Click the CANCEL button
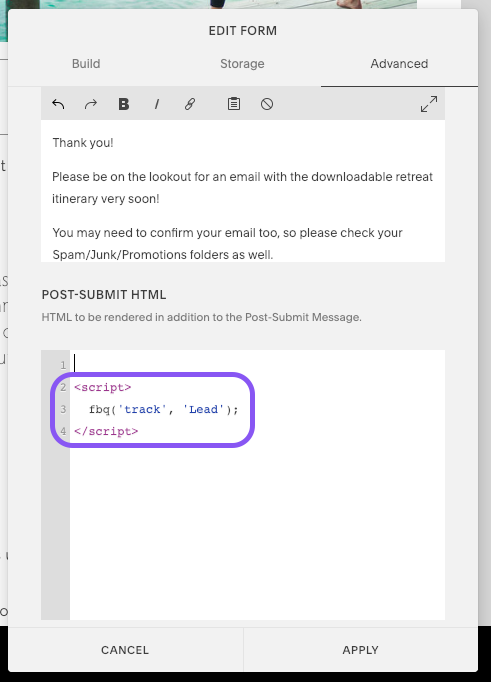The width and height of the screenshot is (491, 682). [x=125, y=650]
